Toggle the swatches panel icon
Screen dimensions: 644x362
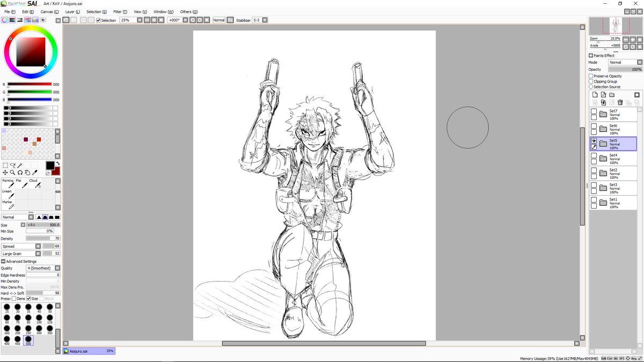coord(35,20)
